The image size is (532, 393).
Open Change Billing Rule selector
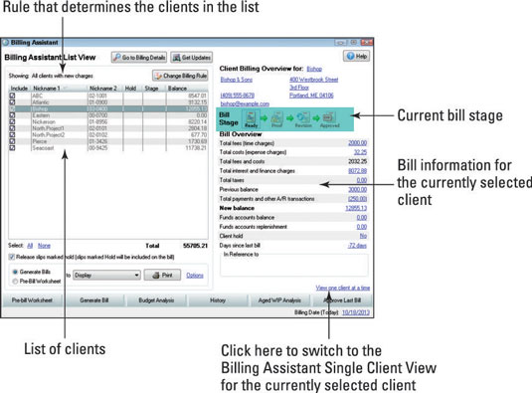[x=181, y=76]
